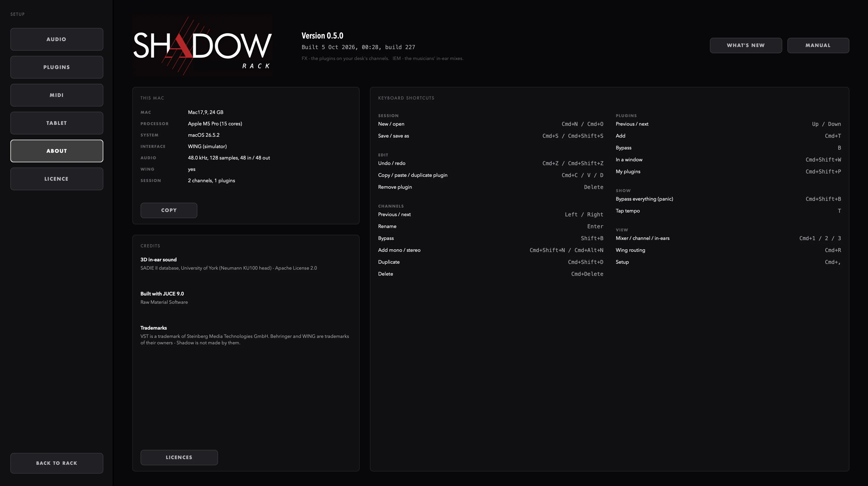Click the 'Undo / redo' shortcut label

[392, 163]
